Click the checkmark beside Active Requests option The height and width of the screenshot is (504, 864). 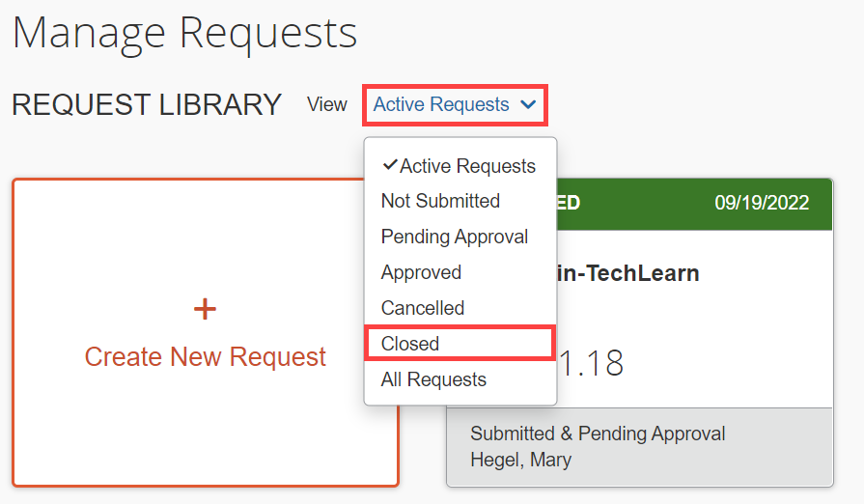click(390, 165)
